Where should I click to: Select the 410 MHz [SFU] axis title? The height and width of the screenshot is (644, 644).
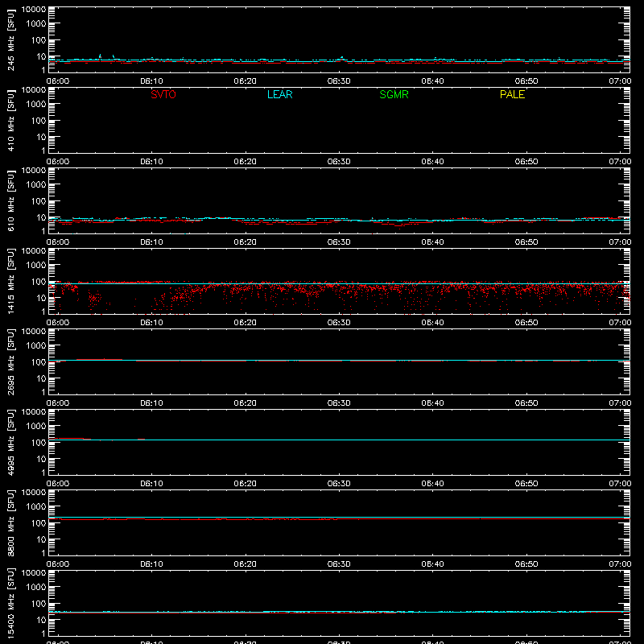(x=11, y=121)
